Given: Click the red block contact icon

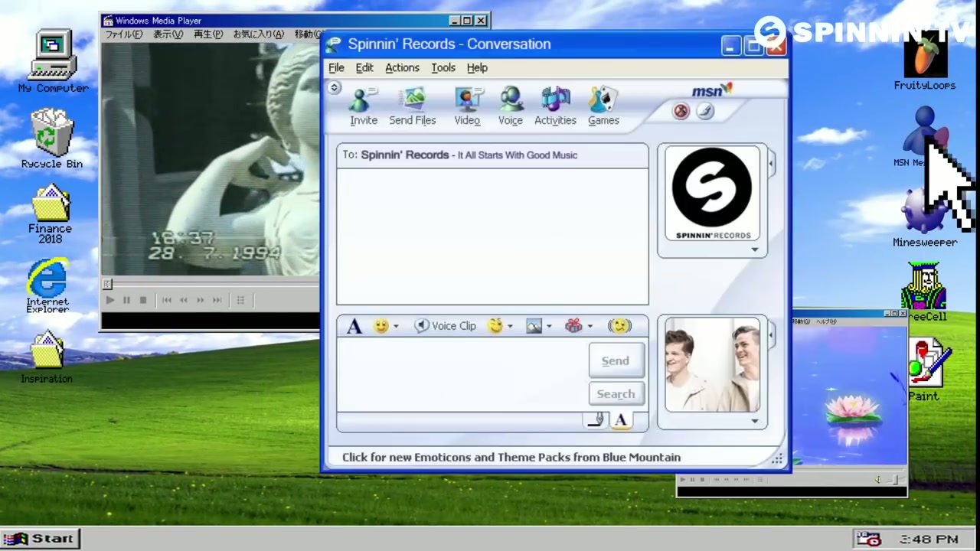Looking at the screenshot, I should click(x=681, y=111).
